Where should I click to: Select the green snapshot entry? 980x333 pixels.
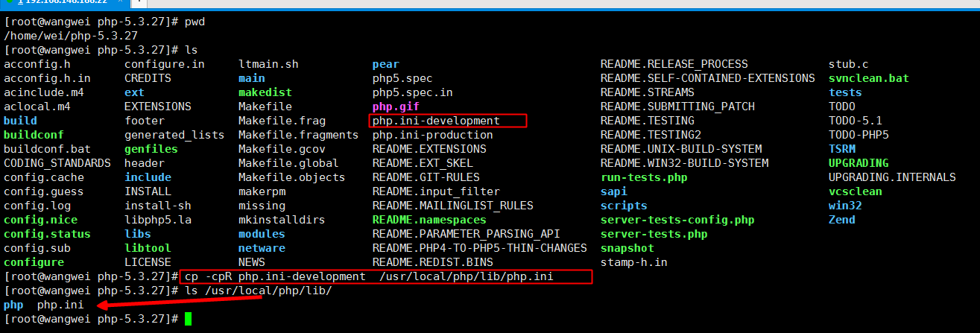click(627, 248)
